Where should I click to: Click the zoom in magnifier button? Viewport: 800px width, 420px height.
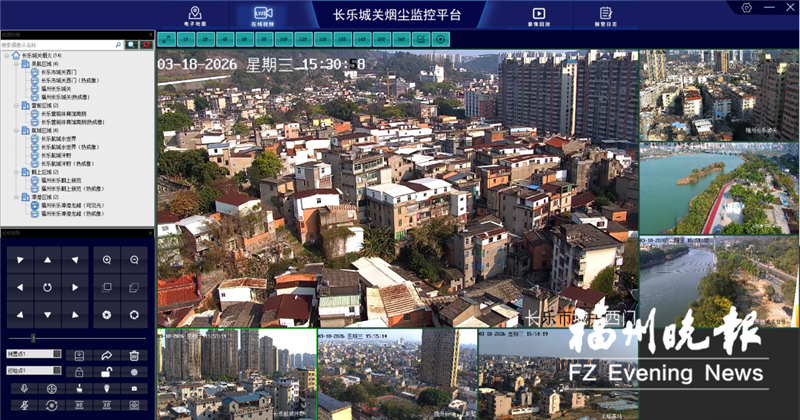point(107,260)
